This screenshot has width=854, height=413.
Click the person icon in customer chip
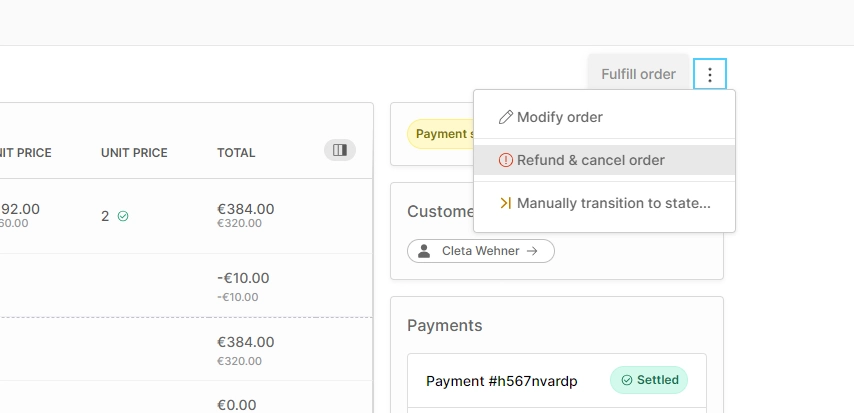click(424, 251)
